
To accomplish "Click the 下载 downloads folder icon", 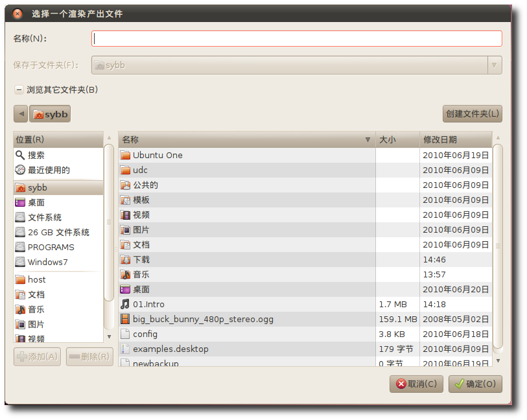I will coord(125,259).
